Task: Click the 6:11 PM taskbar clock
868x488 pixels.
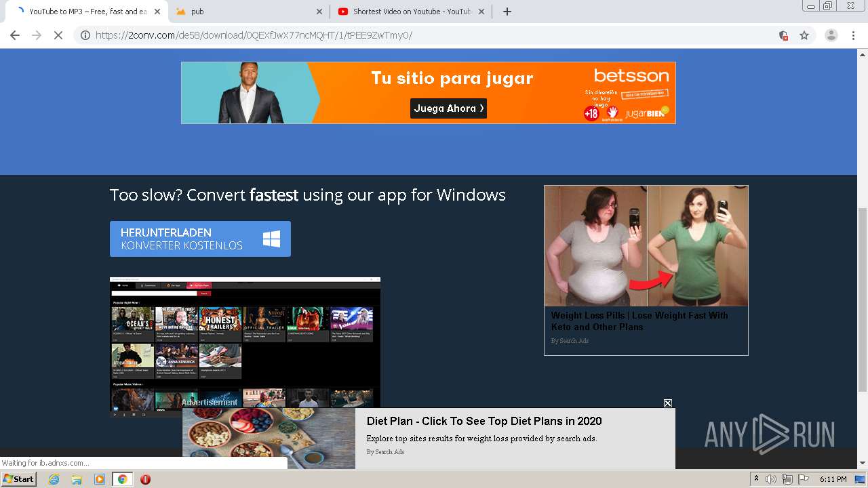Action: pos(833,479)
